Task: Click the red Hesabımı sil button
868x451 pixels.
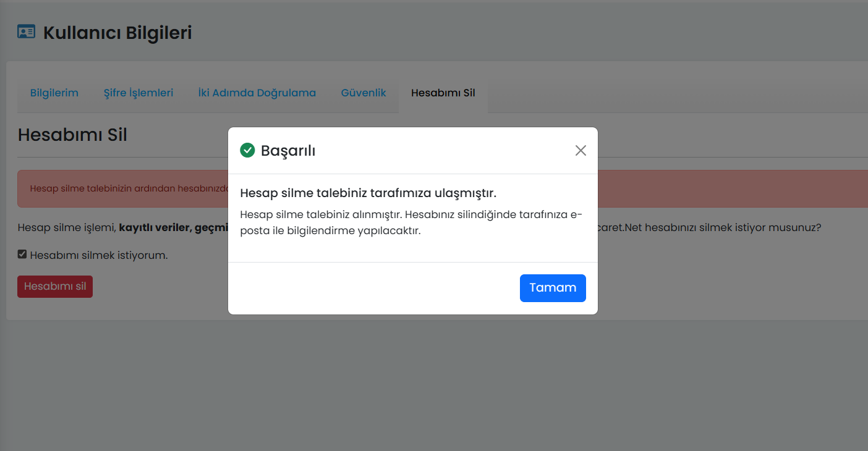Action: tap(55, 287)
